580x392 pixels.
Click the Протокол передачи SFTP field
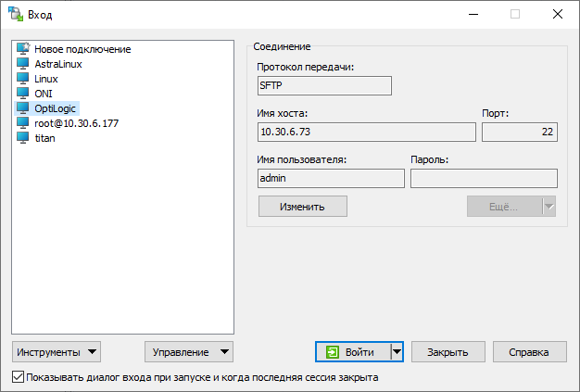(x=324, y=86)
